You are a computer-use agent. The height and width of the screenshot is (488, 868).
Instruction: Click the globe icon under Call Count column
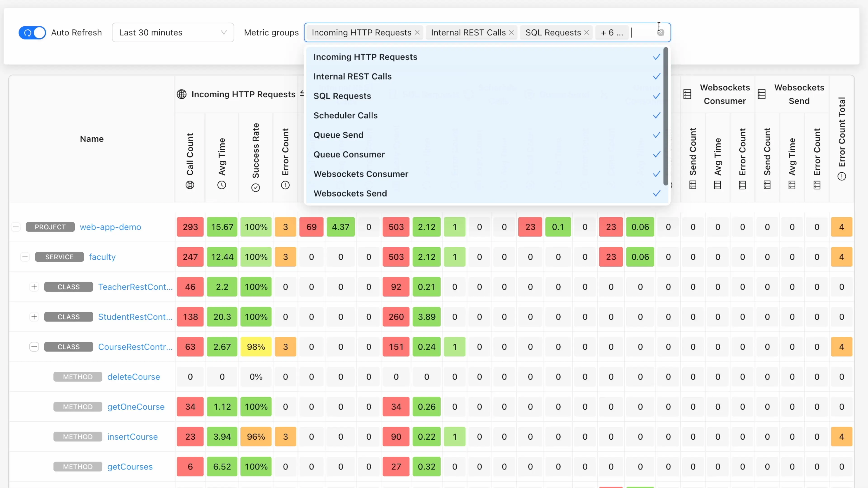click(190, 185)
